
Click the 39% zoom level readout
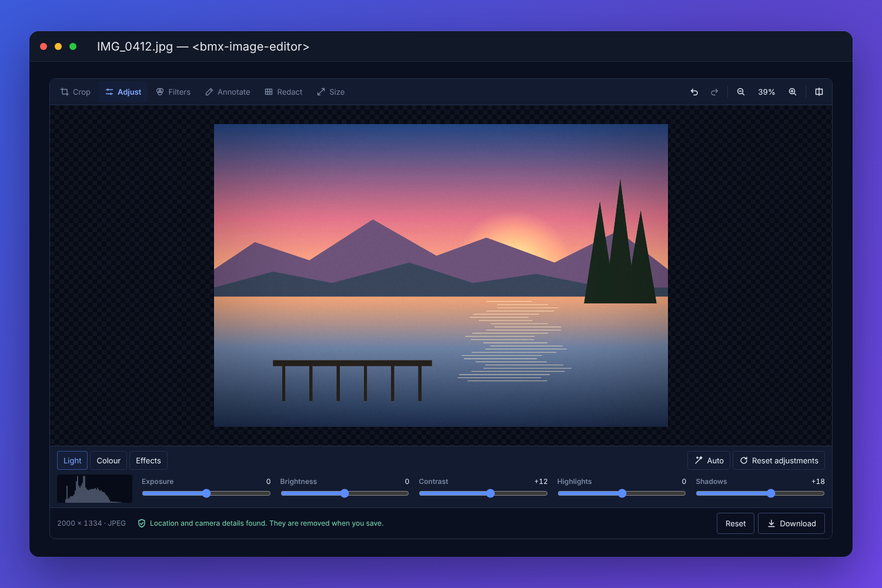point(767,92)
